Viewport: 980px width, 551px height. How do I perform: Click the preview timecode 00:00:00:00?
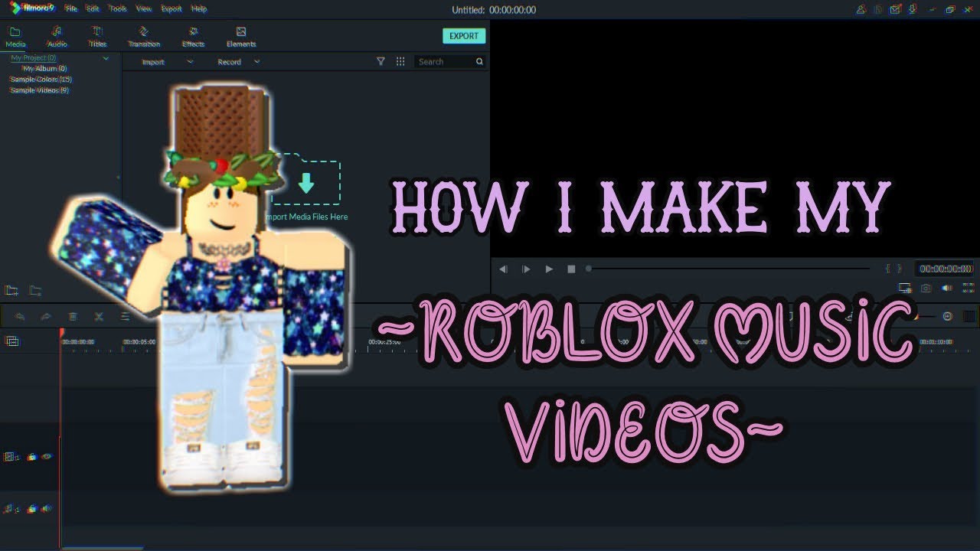(946, 269)
